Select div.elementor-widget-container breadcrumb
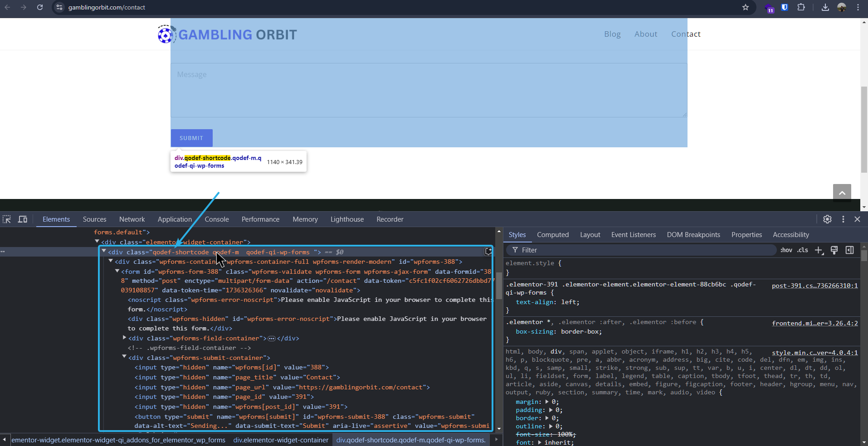 pos(281,440)
